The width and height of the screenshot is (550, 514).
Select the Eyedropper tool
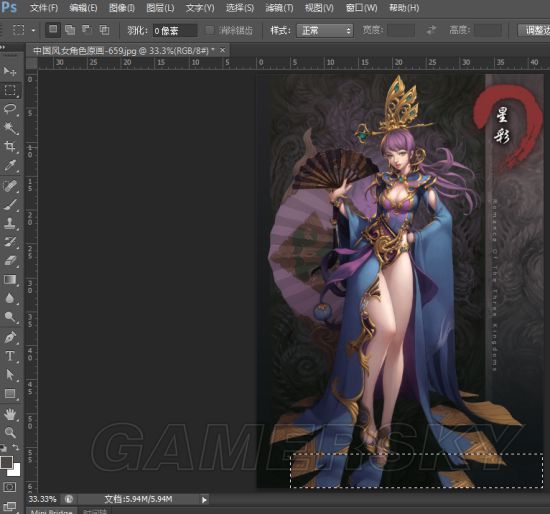point(9,165)
